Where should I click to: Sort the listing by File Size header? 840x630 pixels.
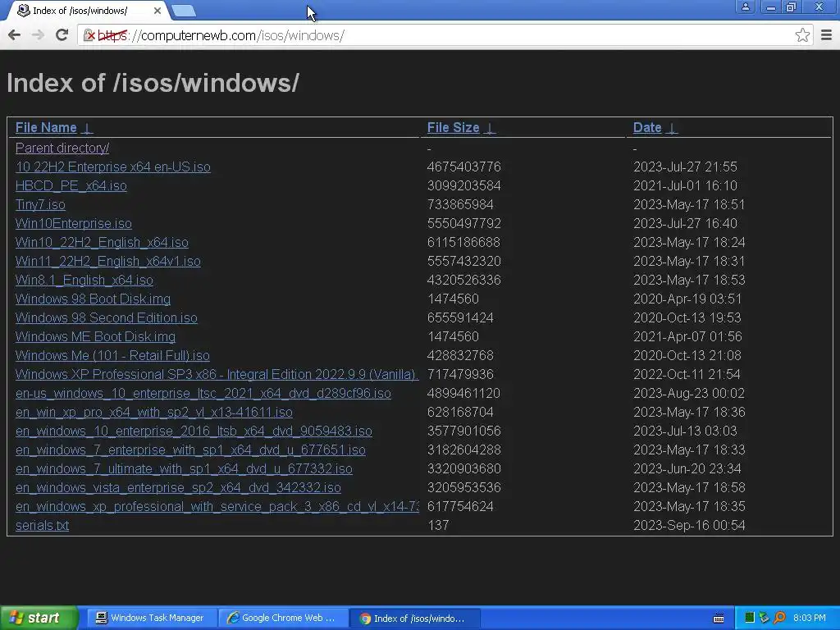pos(453,127)
